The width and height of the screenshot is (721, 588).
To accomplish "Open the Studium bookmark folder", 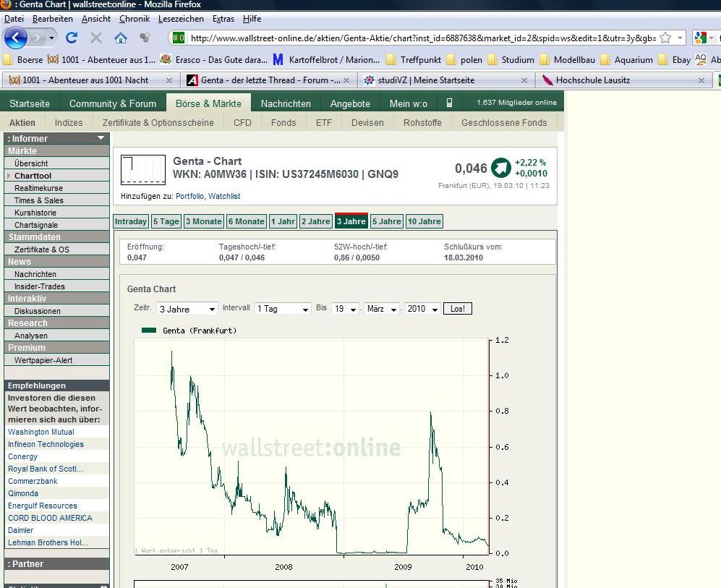I will coord(511,60).
